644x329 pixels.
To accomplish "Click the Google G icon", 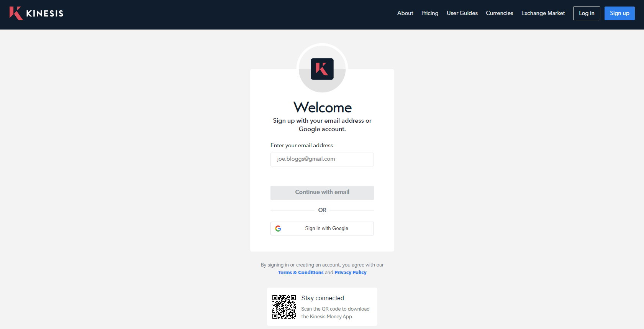I will tap(278, 229).
